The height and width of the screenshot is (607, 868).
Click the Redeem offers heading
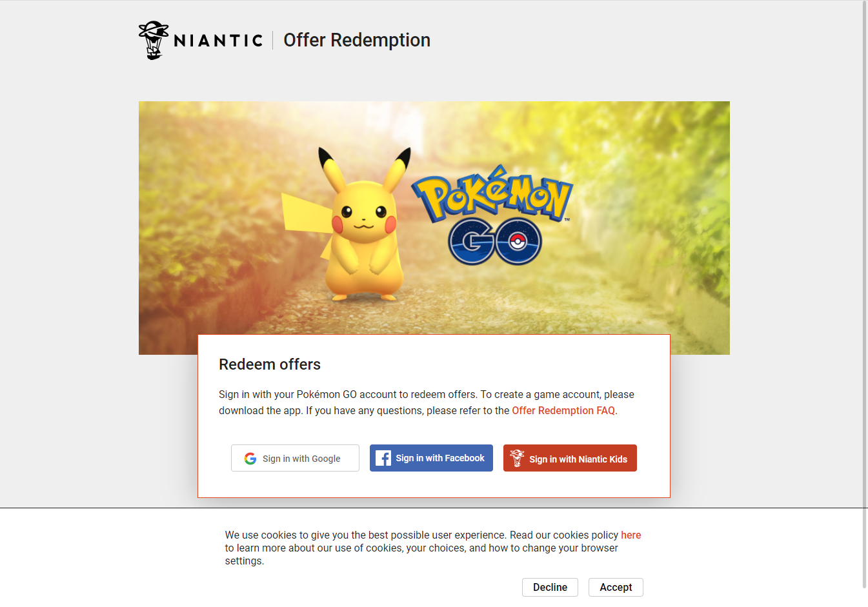click(x=270, y=364)
